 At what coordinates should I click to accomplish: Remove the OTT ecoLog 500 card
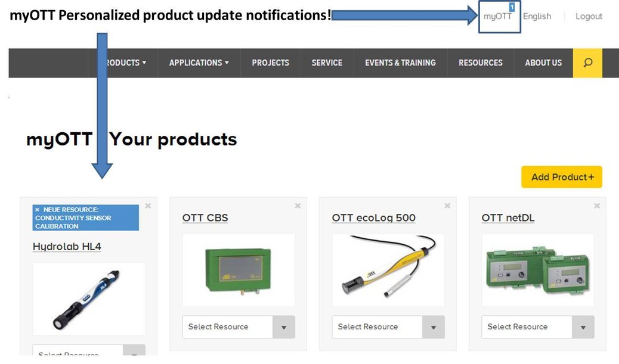point(447,206)
